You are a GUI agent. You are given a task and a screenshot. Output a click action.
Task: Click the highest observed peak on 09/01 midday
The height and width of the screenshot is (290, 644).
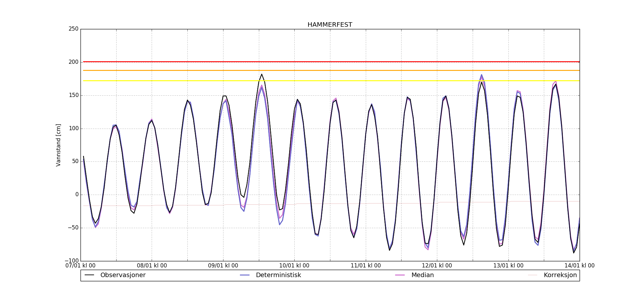[261, 74]
